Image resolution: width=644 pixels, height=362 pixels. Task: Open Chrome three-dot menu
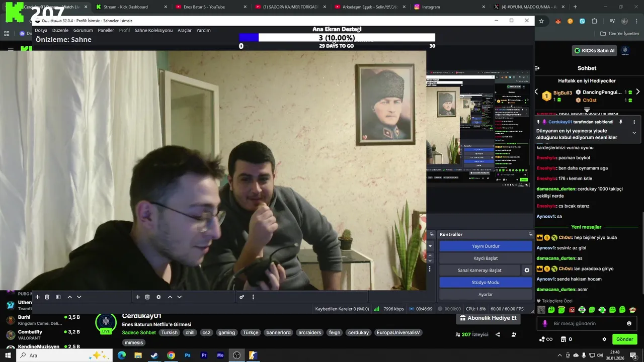637,21
